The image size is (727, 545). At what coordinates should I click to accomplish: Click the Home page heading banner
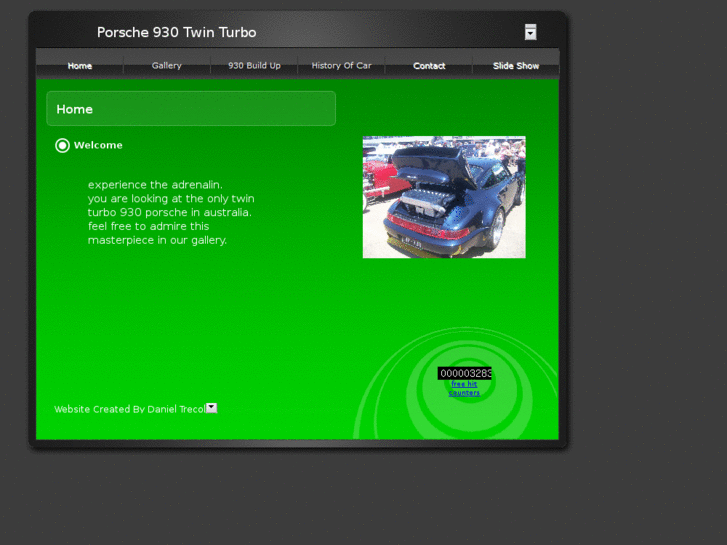click(191, 109)
